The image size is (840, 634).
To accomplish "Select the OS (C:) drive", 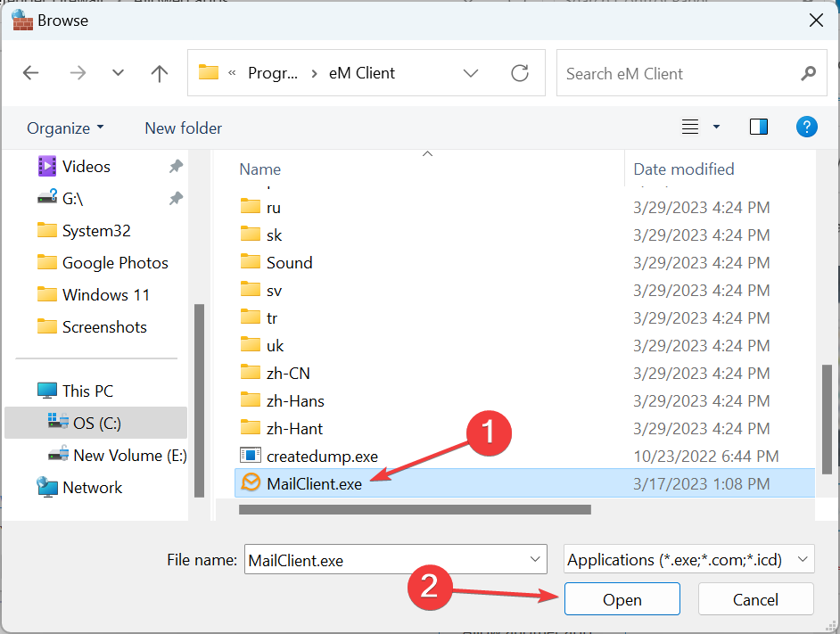I will [x=96, y=423].
